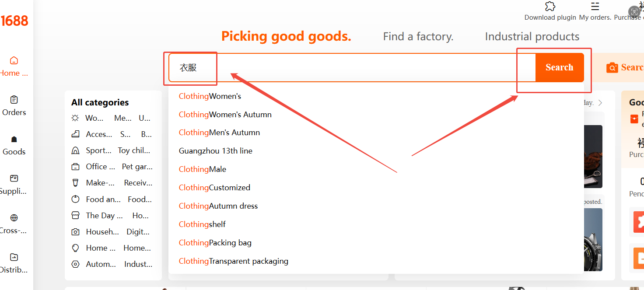
Task: Click the Suppliers sidebar icon
Action: (x=14, y=178)
